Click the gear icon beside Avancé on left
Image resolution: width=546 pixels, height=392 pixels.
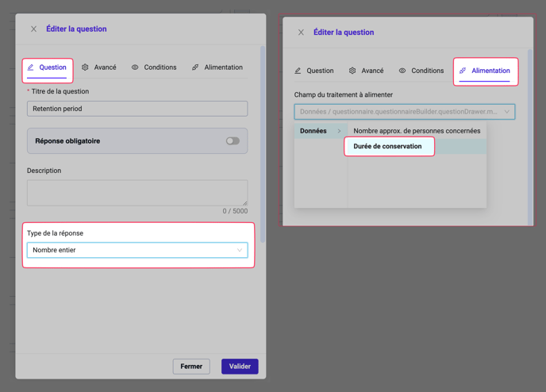pos(86,67)
